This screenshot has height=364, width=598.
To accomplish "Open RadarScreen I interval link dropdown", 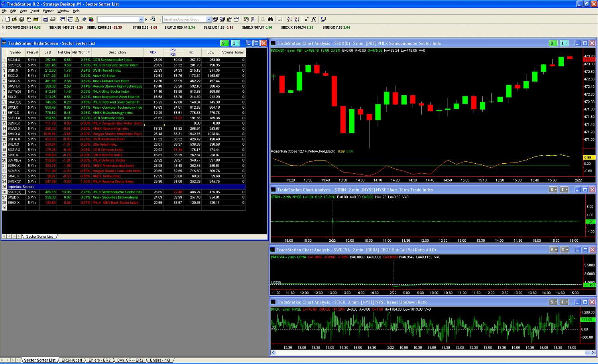I will pyautogui.click(x=236, y=43).
